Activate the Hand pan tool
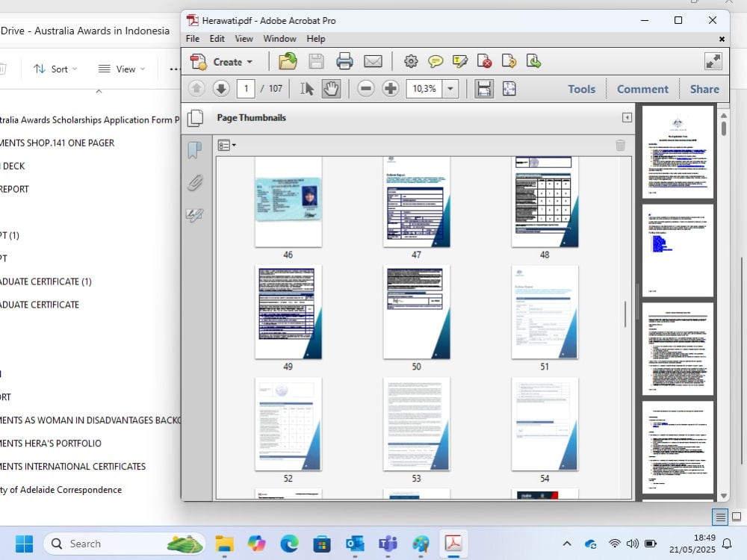This screenshot has height=560, width=747. (x=331, y=89)
